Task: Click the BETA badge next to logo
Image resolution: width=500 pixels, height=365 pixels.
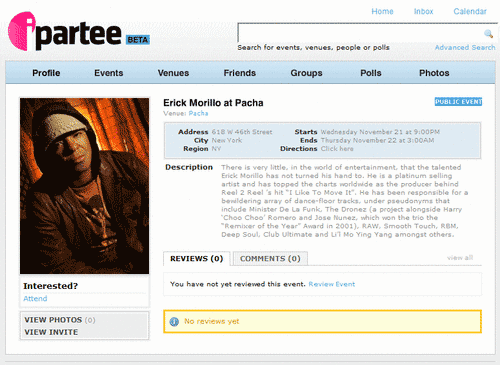Action: [138, 40]
